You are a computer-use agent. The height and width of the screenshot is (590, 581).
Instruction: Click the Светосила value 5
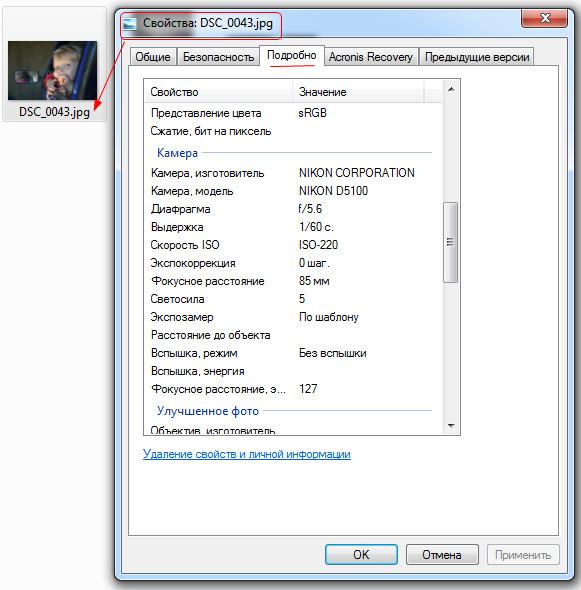[x=302, y=299]
